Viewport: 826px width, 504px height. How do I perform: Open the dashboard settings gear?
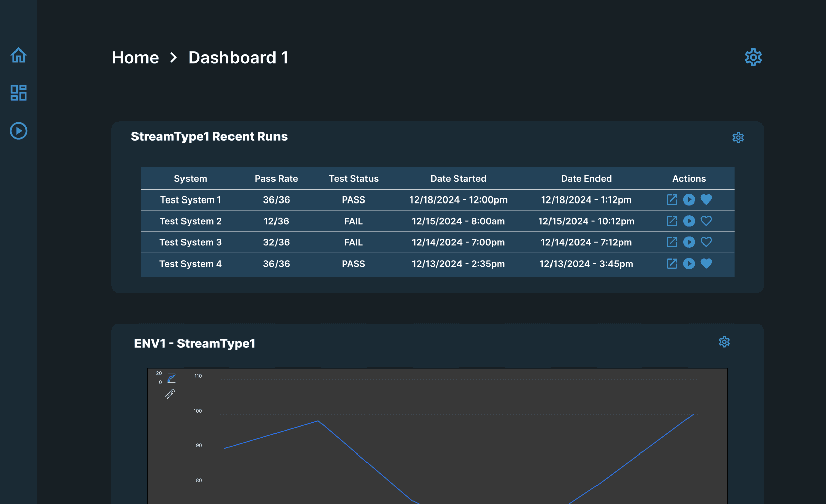pos(753,57)
